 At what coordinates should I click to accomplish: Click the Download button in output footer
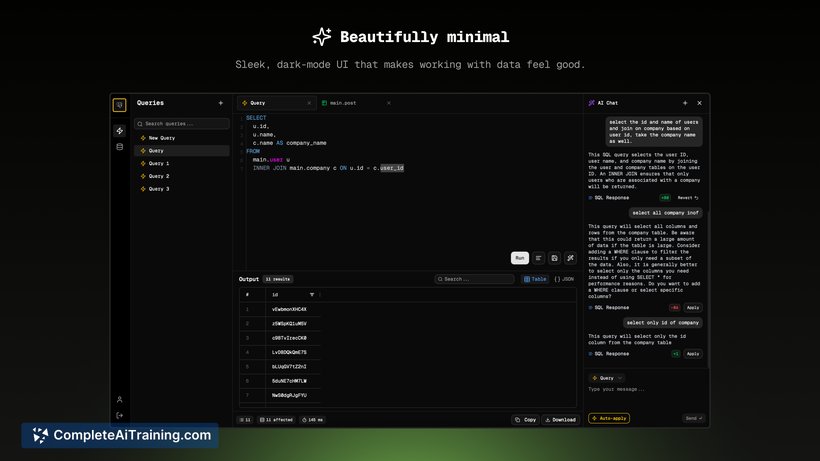561,420
